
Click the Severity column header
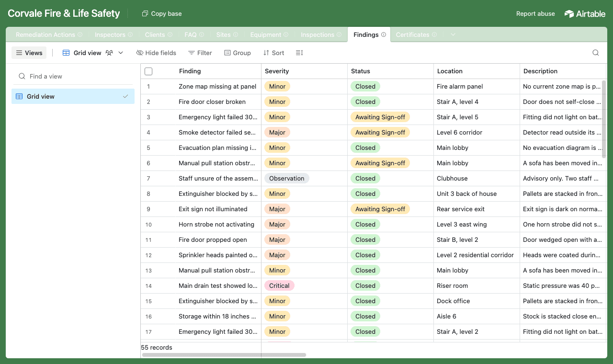click(x=304, y=71)
